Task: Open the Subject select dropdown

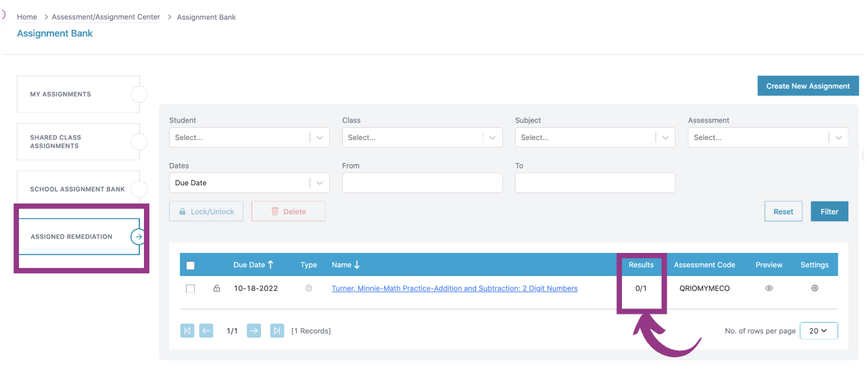Action: click(x=595, y=137)
